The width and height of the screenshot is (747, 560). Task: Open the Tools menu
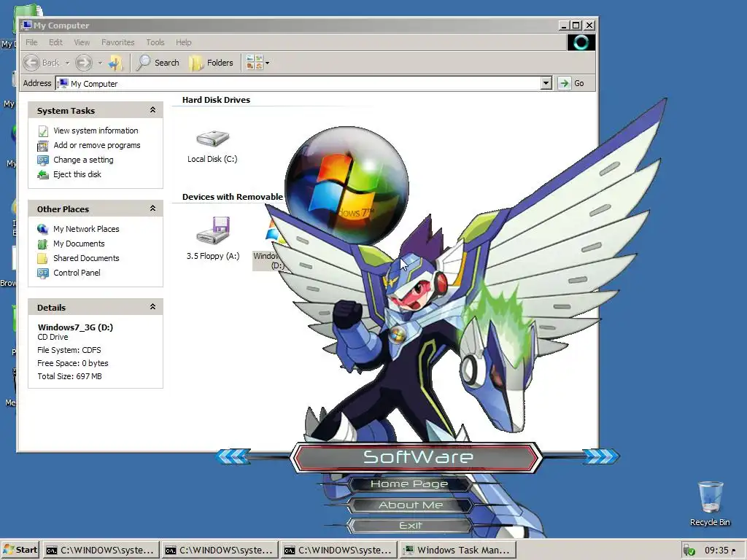pos(155,42)
